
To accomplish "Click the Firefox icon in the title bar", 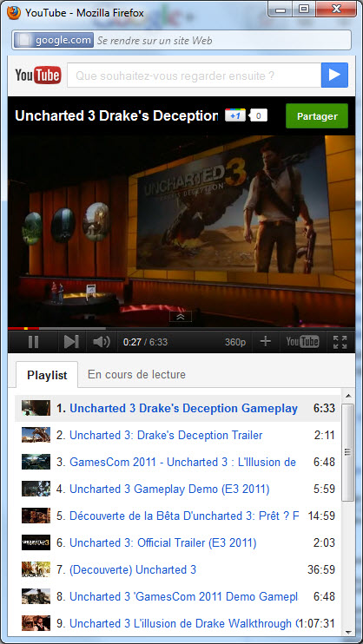I will coord(14,13).
